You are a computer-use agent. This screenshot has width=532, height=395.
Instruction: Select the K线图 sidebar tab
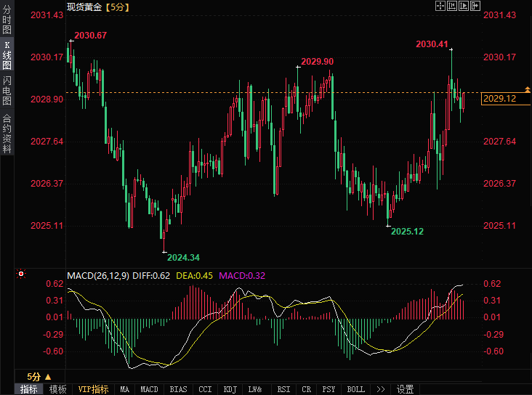7,54
